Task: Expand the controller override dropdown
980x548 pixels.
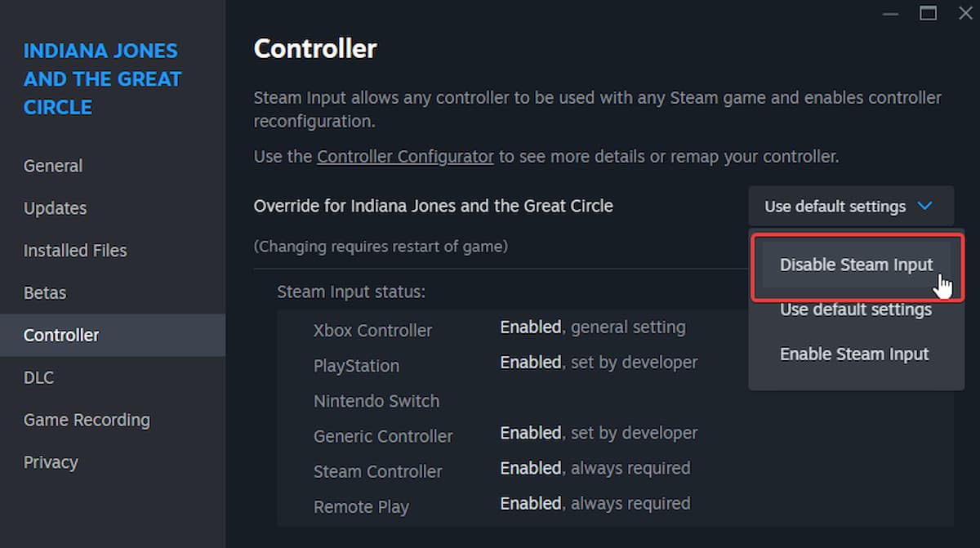Action: [850, 206]
